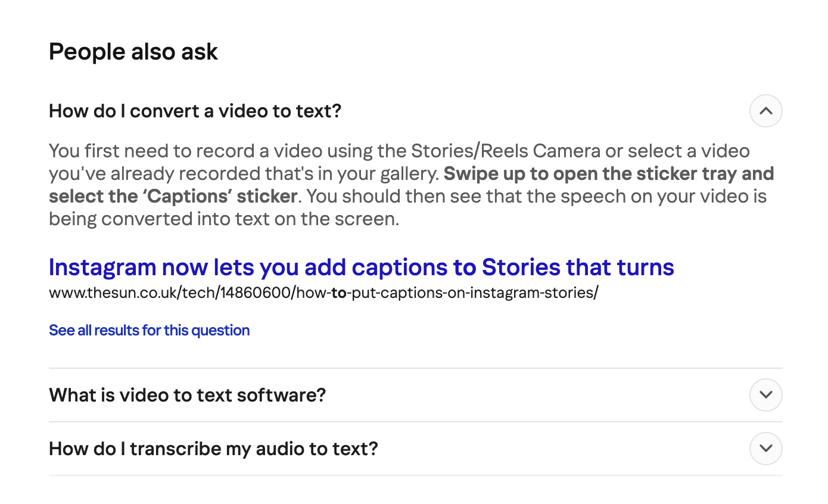Click 'Stories that turns' at the title's end

(578, 267)
